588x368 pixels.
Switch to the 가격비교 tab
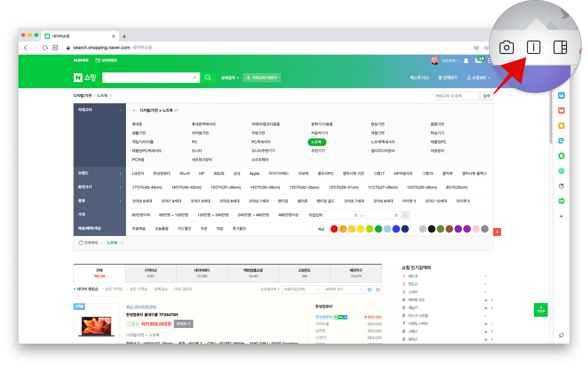(x=150, y=273)
